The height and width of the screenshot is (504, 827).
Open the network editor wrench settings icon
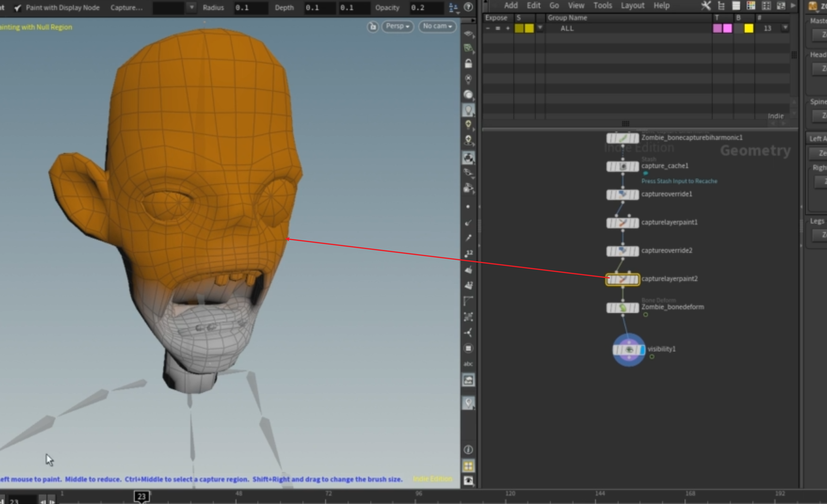pos(706,6)
